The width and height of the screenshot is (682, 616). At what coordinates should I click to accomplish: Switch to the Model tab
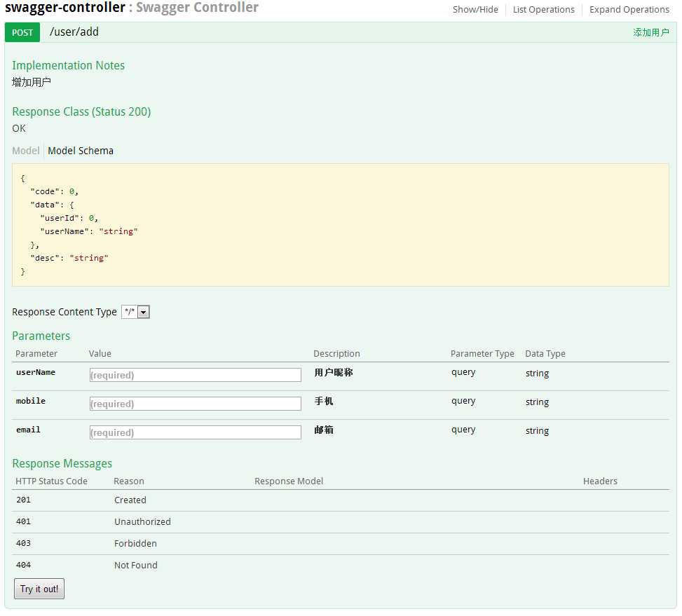click(26, 151)
